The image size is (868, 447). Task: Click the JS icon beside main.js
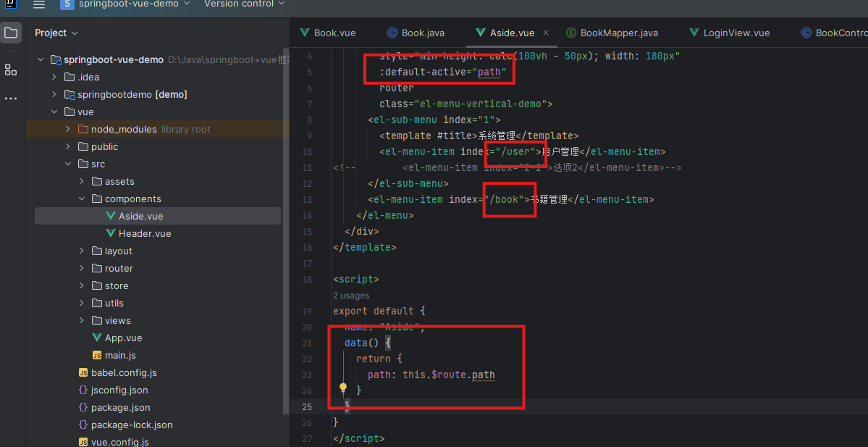click(97, 355)
